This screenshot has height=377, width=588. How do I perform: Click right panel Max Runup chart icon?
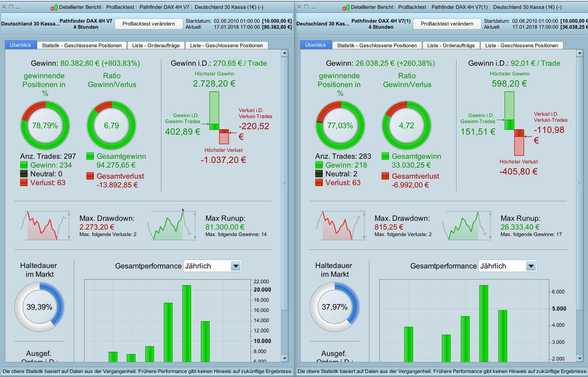467,226
